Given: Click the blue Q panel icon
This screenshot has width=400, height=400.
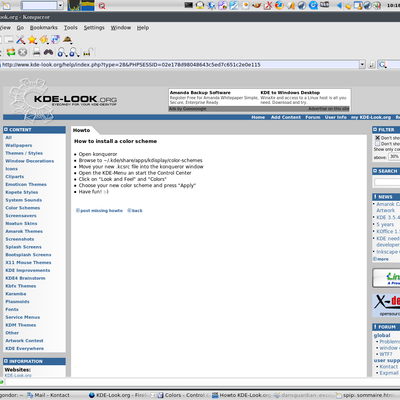Looking at the screenshot, I should [x=313, y=5].
